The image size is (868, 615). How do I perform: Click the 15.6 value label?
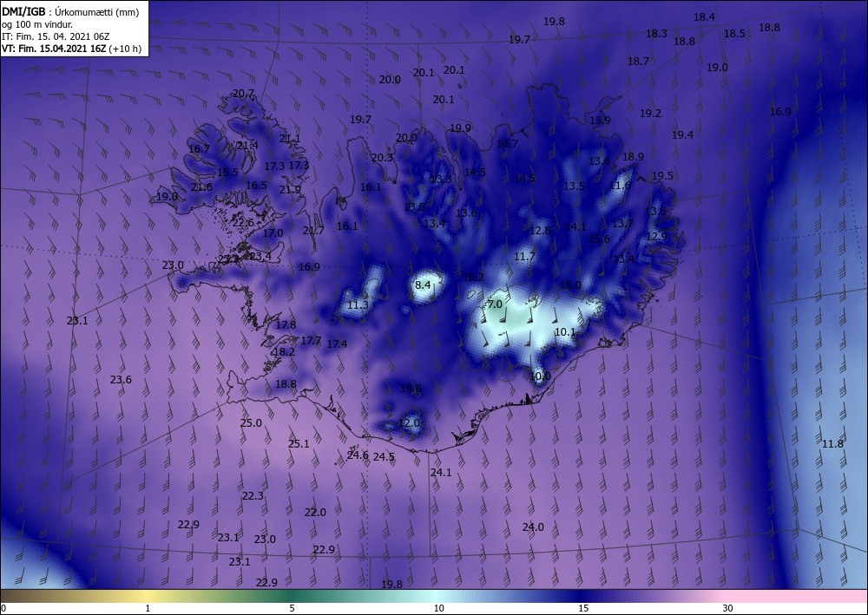point(599,239)
